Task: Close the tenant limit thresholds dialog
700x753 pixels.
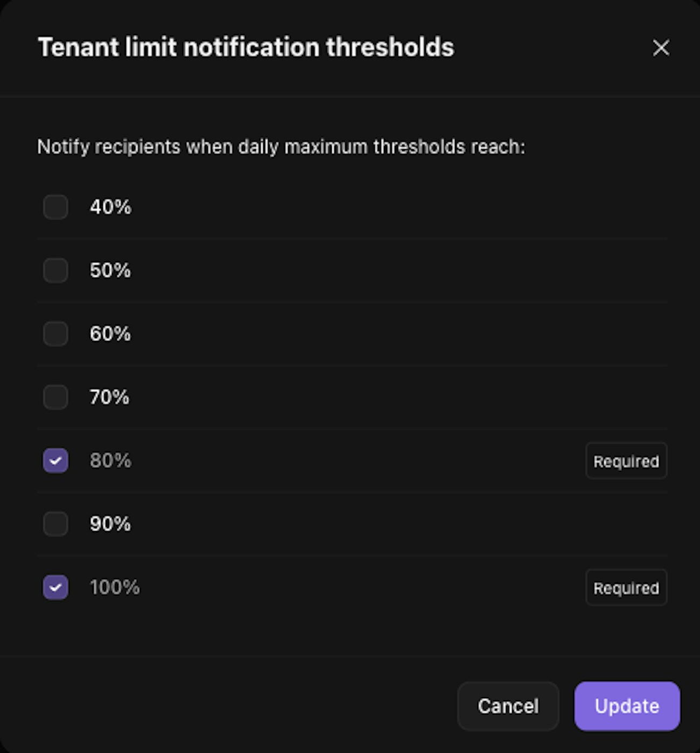Action: (x=661, y=48)
